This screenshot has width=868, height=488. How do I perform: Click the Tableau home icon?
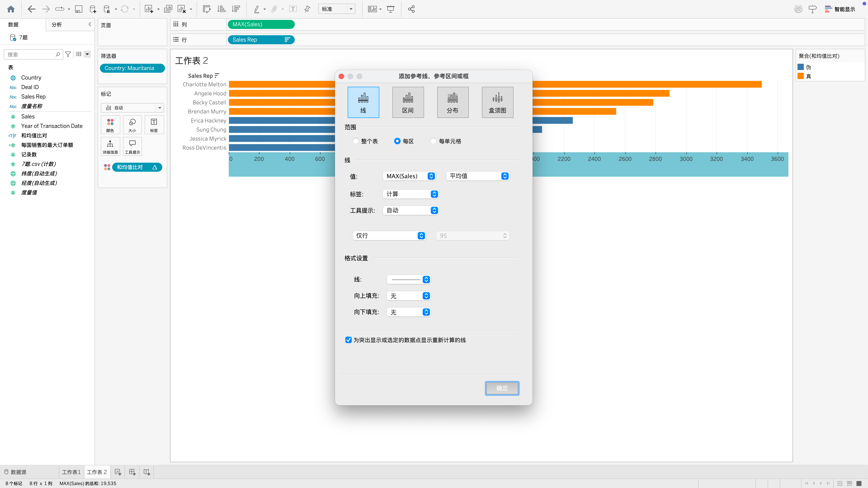[x=11, y=9]
